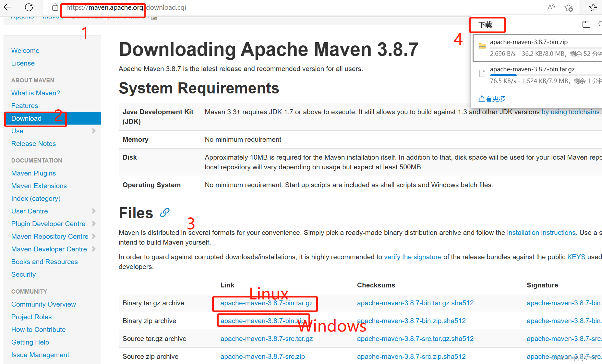View site info via the lock icon
This screenshot has width=602, height=364.
[55, 7]
